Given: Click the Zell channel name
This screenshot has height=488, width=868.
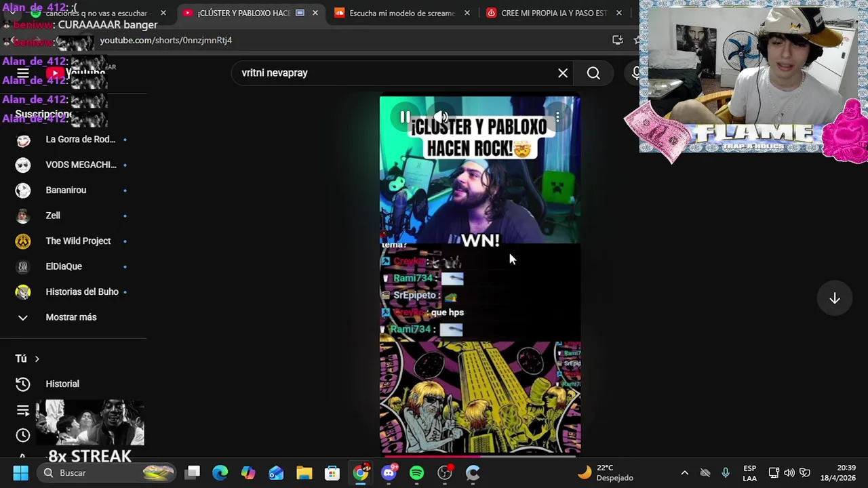Looking at the screenshot, I should (x=53, y=216).
